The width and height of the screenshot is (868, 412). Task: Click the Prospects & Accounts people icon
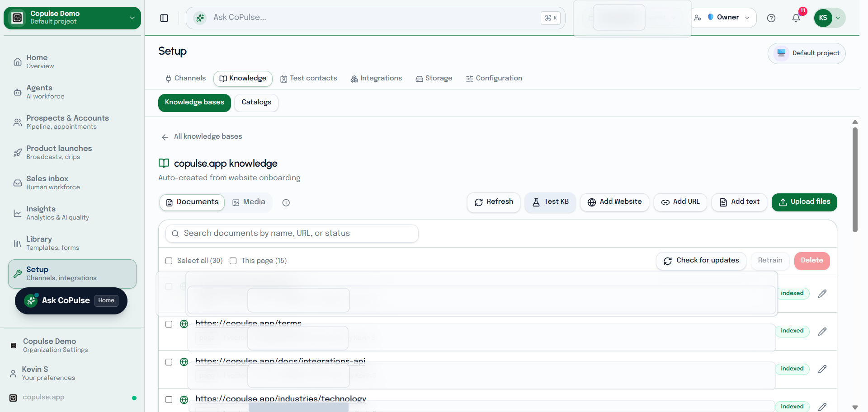pyautogui.click(x=17, y=122)
